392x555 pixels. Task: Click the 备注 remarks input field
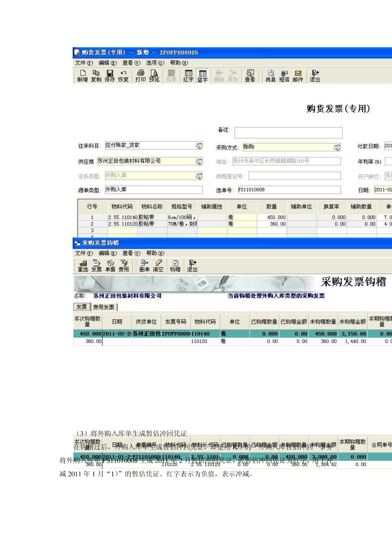[288, 133]
